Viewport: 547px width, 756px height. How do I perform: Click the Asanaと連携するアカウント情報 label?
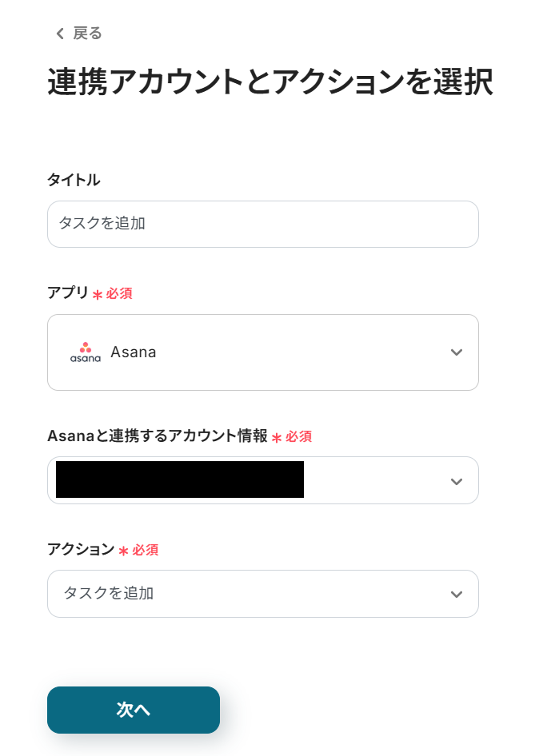click(157, 436)
